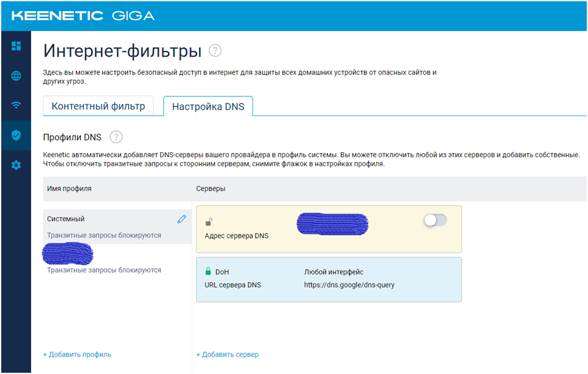588x374 pixels.
Task: Select the shield security icon in sidebar
Action: point(16,135)
